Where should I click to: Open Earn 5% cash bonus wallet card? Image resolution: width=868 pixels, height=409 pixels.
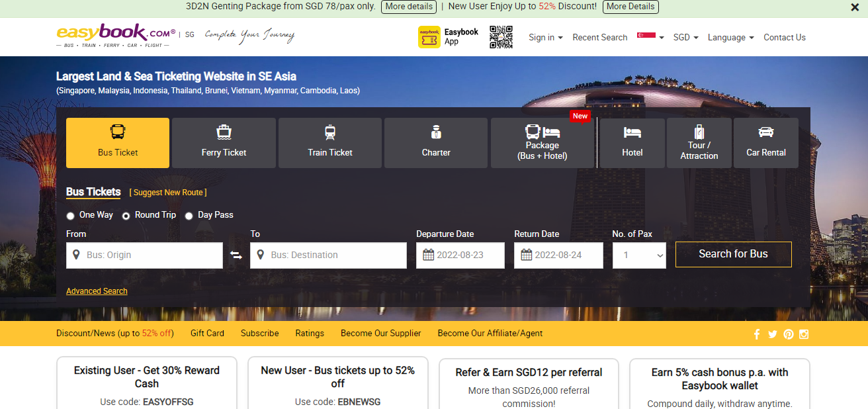tap(720, 383)
